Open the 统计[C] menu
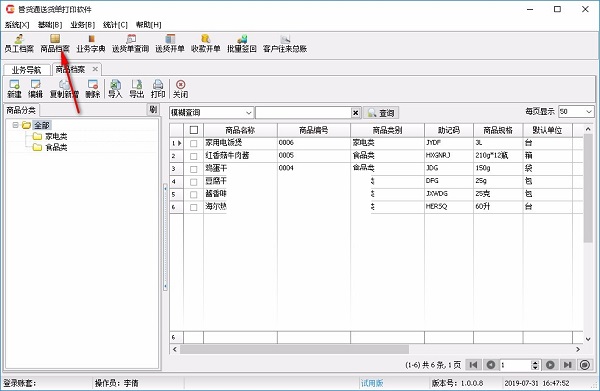 [x=115, y=25]
